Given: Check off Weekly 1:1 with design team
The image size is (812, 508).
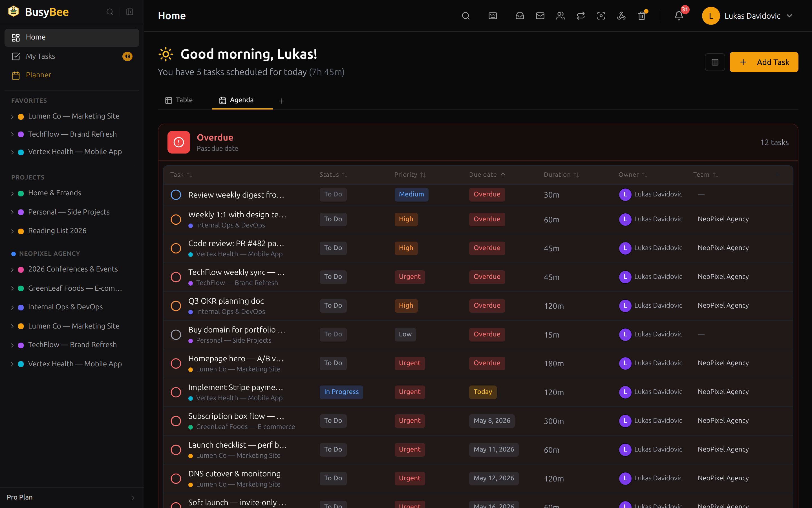Looking at the screenshot, I should pos(176,220).
